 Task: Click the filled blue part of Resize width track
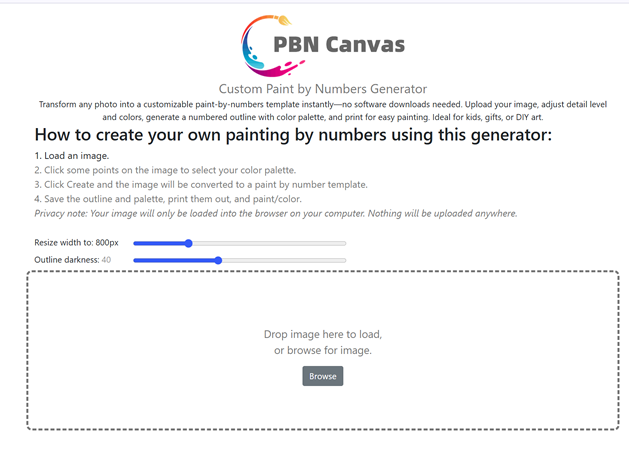pyautogui.click(x=160, y=243)
